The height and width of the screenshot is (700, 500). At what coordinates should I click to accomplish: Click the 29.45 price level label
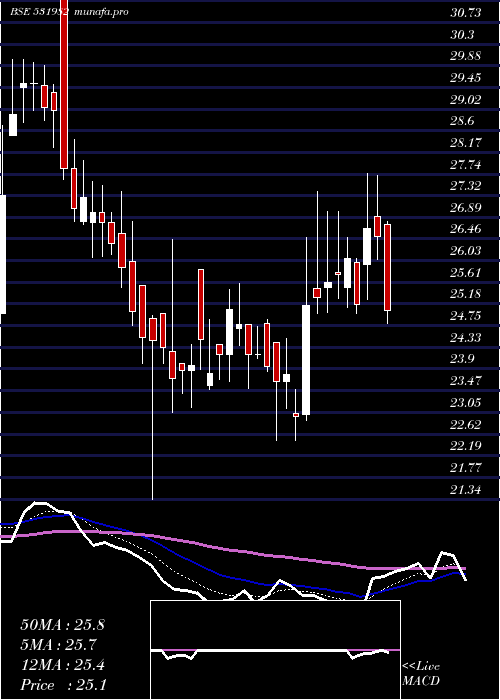(x=466, y=78)
